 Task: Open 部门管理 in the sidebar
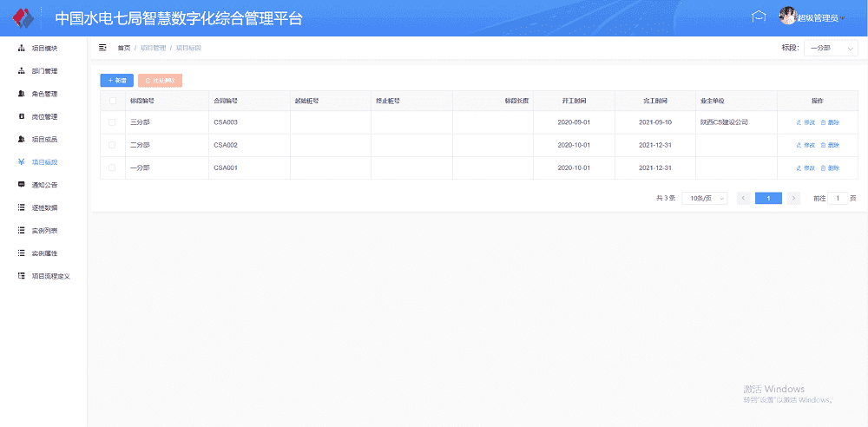point(43,71)
